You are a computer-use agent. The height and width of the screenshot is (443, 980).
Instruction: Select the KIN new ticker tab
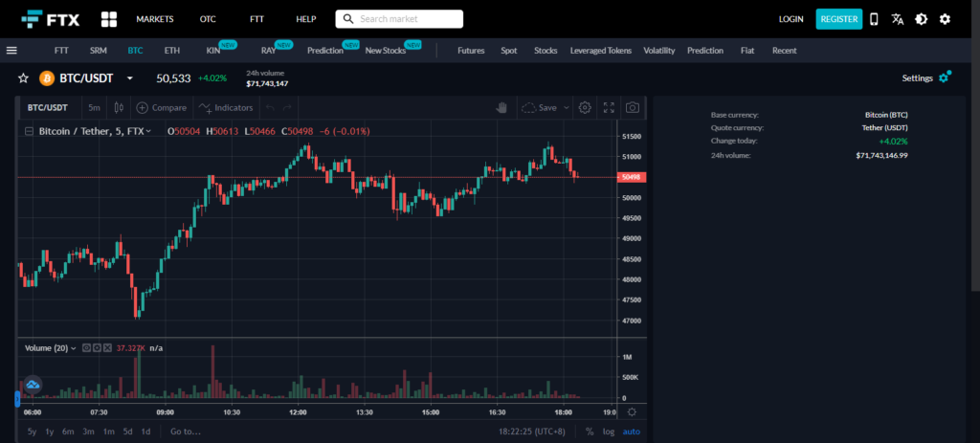click(x=213, y=51)
